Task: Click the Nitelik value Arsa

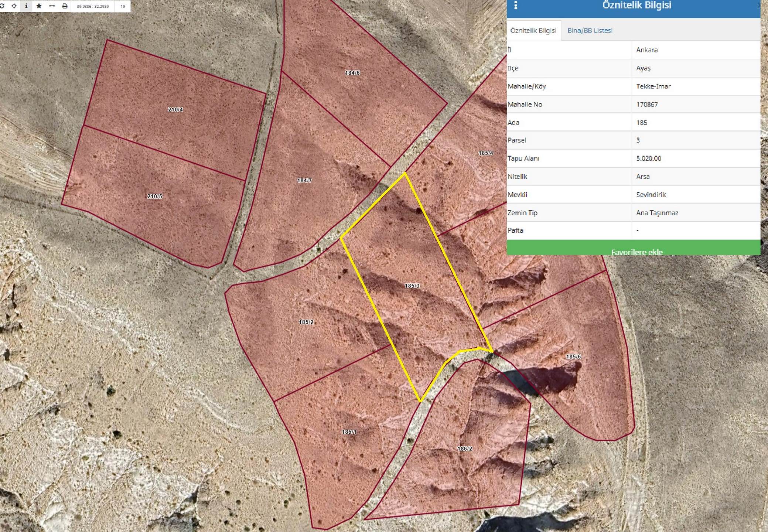Action: (643, 176)
